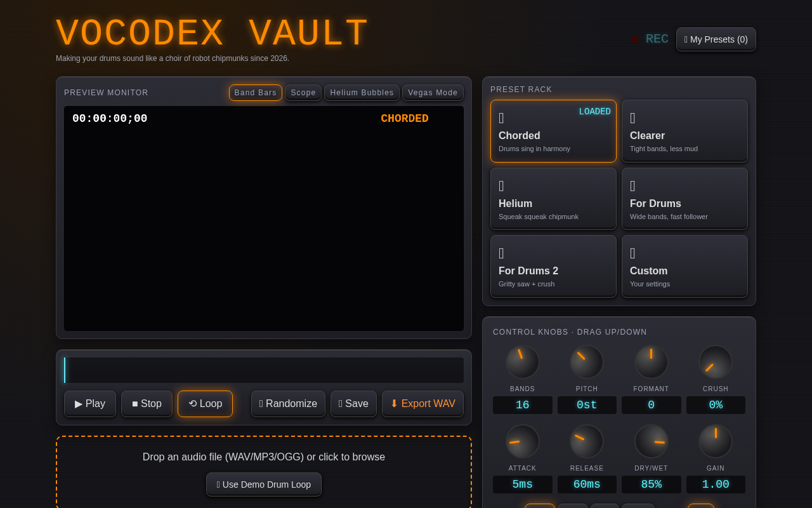Toggle the REC indicator

650,39
